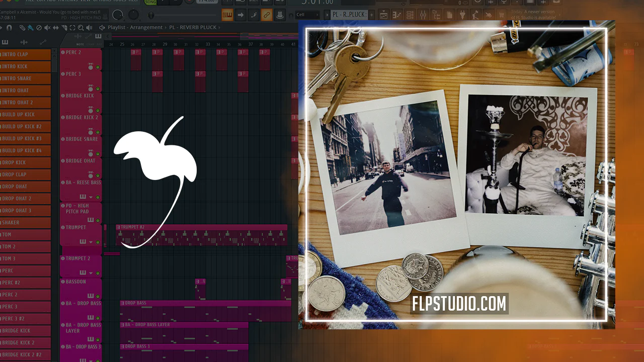Select SHAKER in the picker
Screen dimensions: 644x362
25,223
